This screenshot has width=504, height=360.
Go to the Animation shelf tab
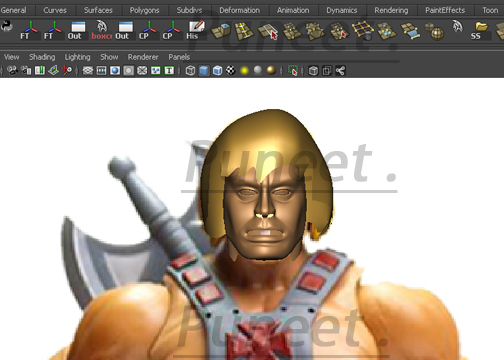(293, 10)
